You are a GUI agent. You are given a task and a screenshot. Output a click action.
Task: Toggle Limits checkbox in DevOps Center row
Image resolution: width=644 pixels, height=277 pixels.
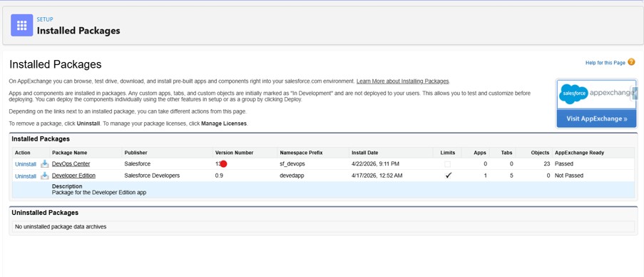(447, 164)
